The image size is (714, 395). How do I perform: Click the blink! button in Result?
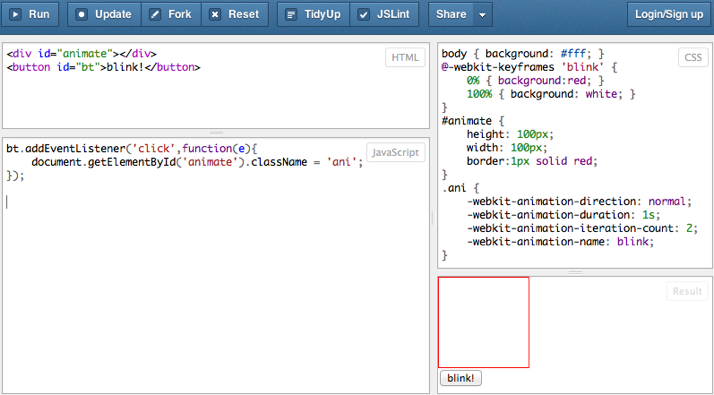[x=461, y=378]
